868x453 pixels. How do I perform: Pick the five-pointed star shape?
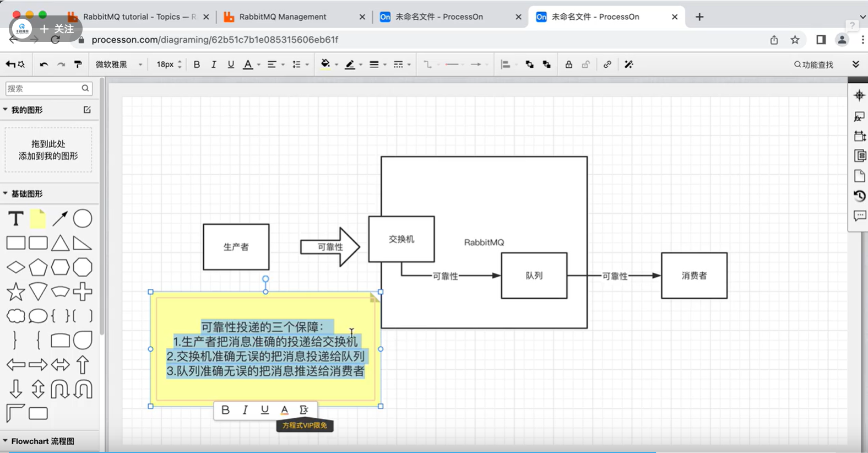[x=16, y=292]
